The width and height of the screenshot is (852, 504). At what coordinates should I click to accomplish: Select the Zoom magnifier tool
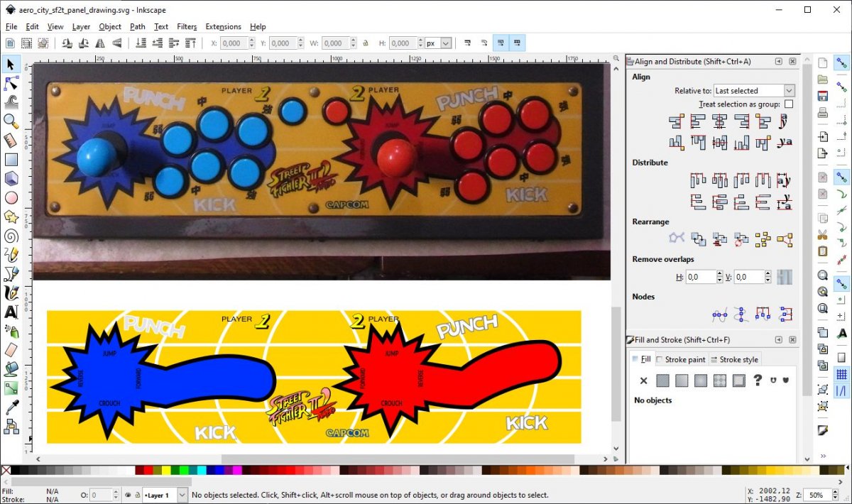[x=11, y=121]
